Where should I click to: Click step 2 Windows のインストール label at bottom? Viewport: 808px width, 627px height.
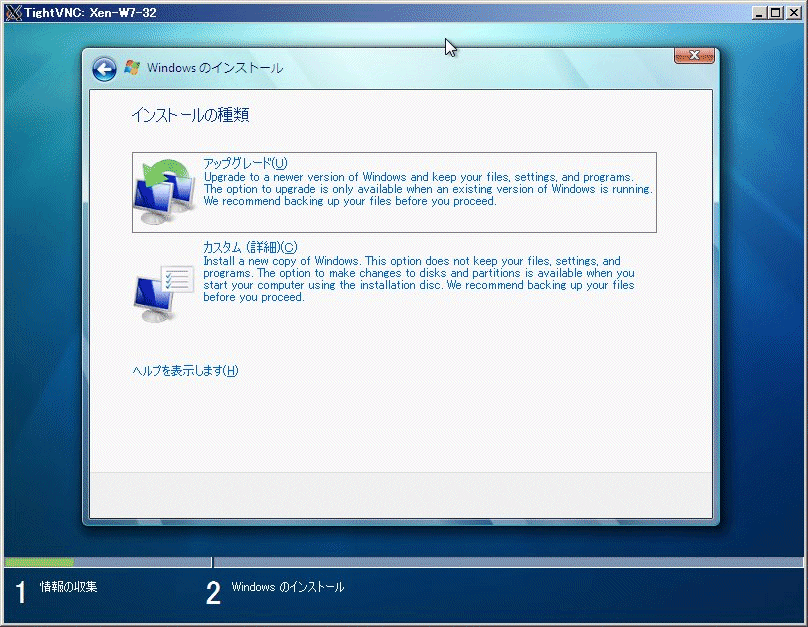point(288,587)
